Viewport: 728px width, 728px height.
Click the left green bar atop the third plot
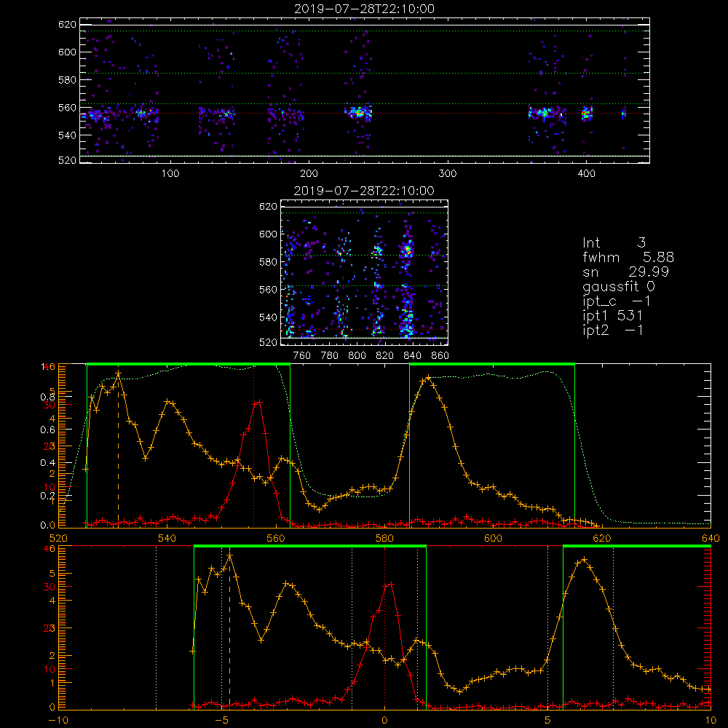point(189,365)
